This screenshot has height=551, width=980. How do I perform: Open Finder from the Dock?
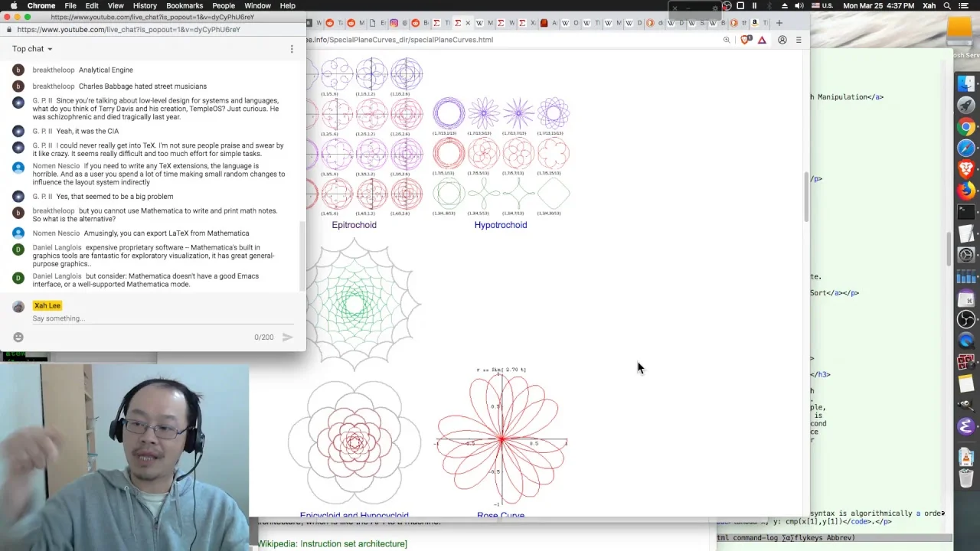coord(966,84)
